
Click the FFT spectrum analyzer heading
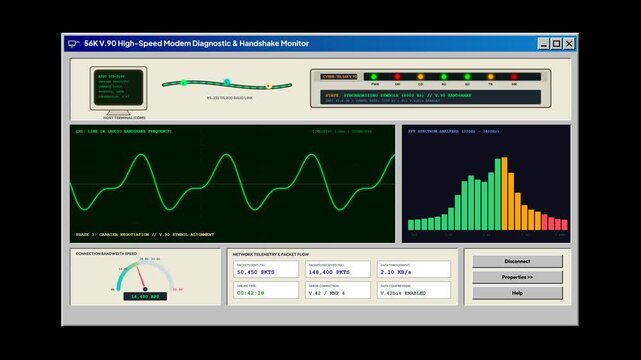[453, 132]
